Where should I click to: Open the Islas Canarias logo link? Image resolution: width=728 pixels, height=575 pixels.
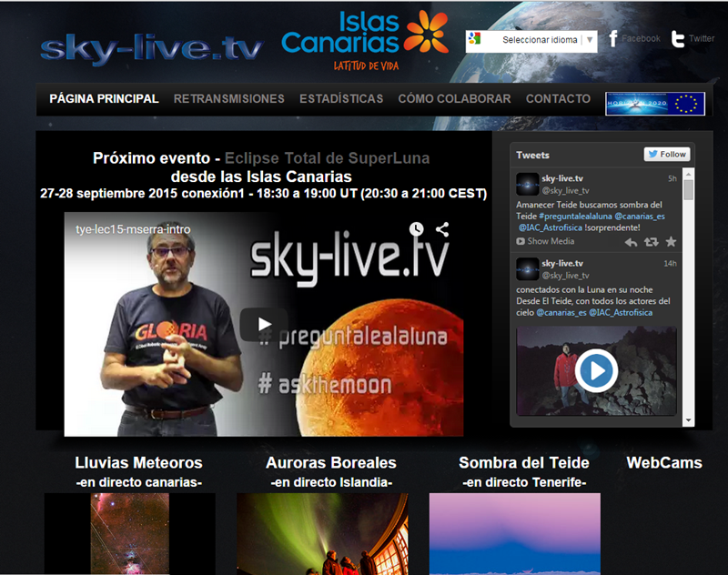click(365, 40)
